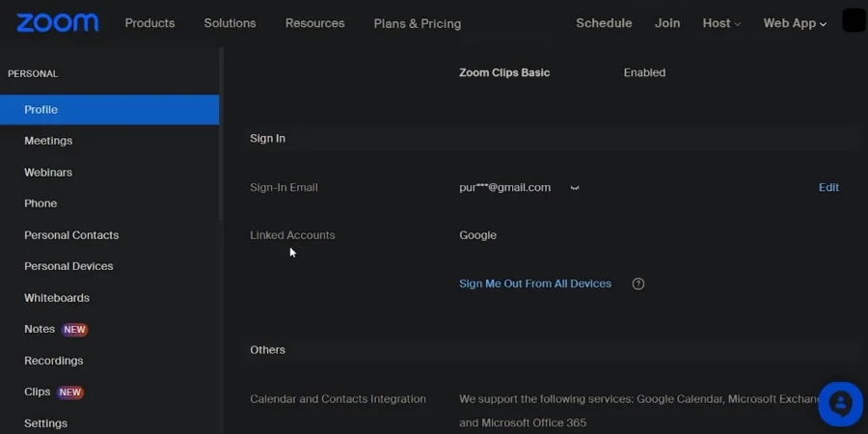Screen dimensions: 868x434
Task: Click the Linked Accounts label
Action: pos(292,235)
